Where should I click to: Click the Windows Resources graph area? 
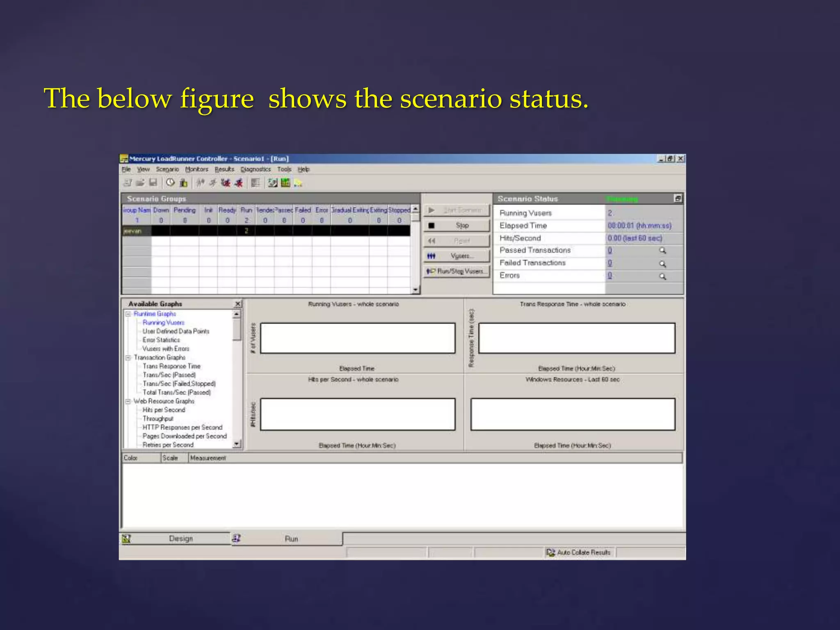tap(573, 414)
